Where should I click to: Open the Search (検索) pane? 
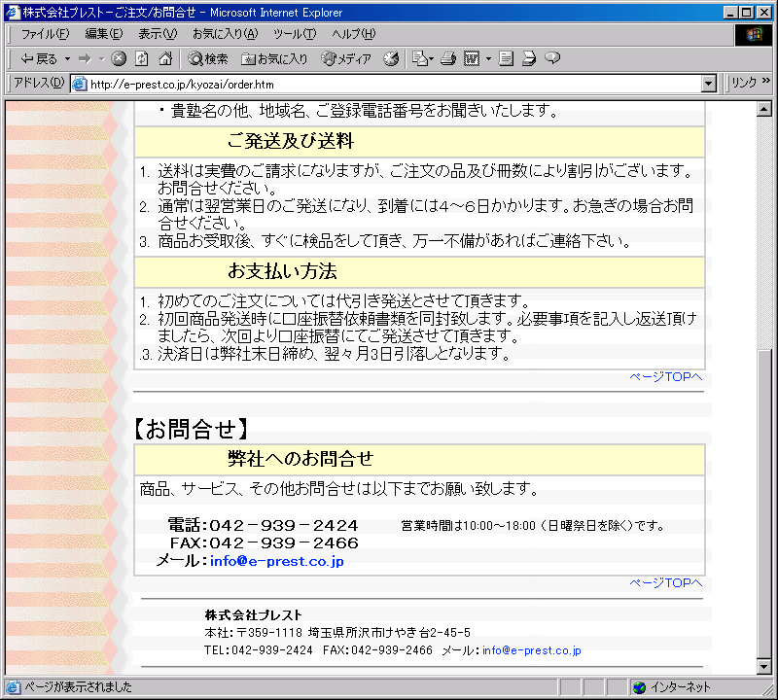(x=208, y=59)
